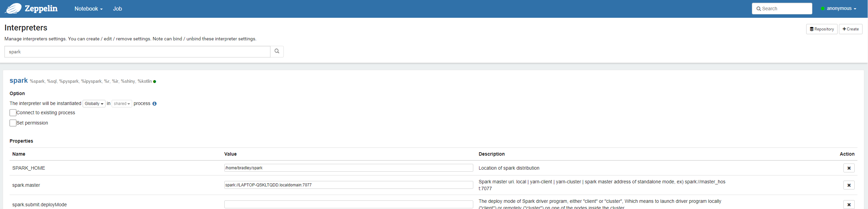Screen dimensions: 868x209
Task: Toggle the Set permission checkbox
Action: coord(13,123)
